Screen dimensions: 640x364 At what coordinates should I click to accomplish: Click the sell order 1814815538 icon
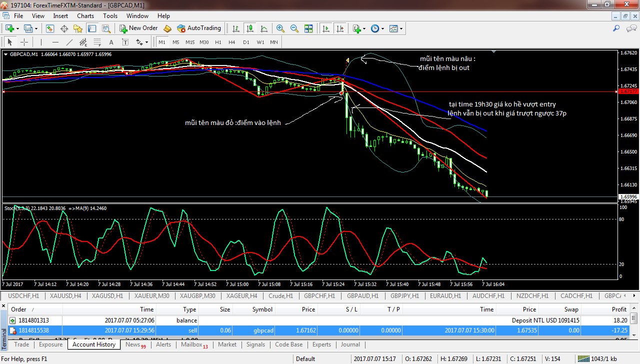click(12, 330)
